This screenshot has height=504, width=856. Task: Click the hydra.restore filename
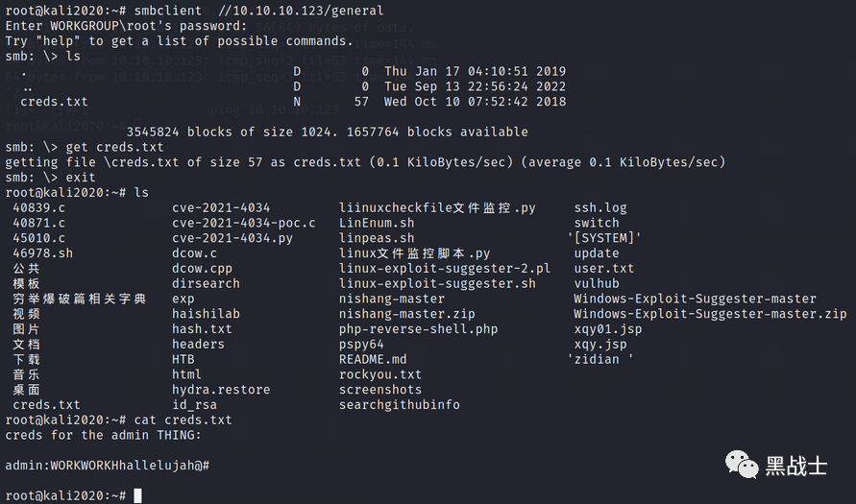(221, 390)
